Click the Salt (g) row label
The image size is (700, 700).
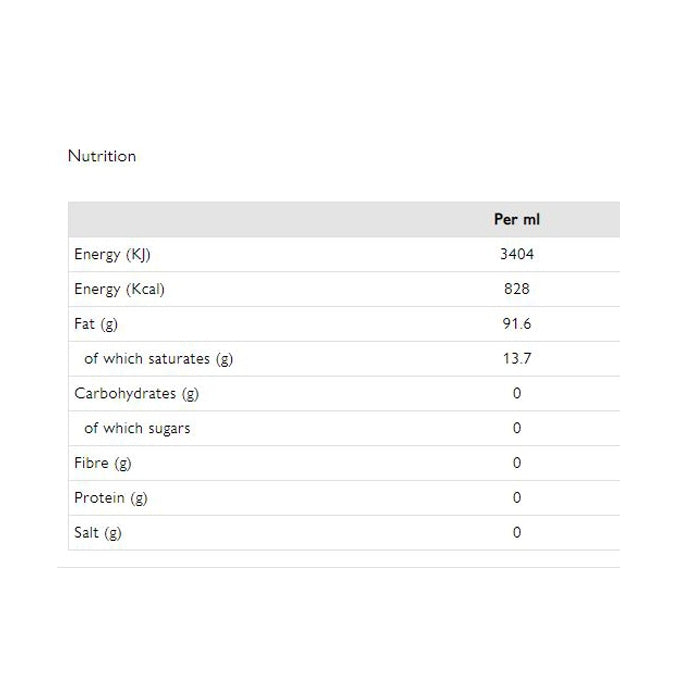(x=98, y=533)
